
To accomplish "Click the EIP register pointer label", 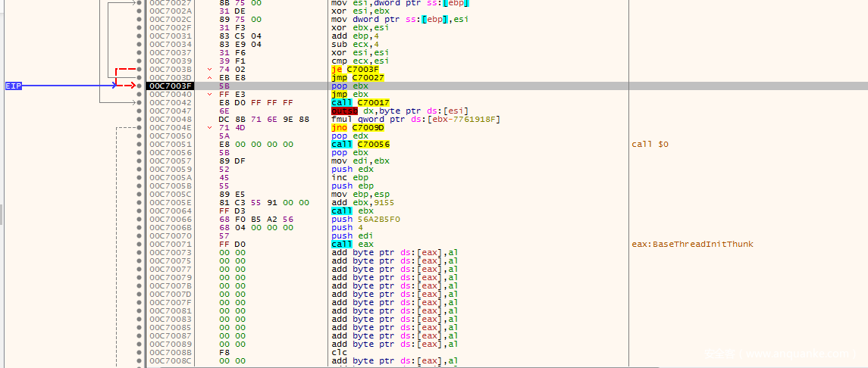I will (14, 86).
